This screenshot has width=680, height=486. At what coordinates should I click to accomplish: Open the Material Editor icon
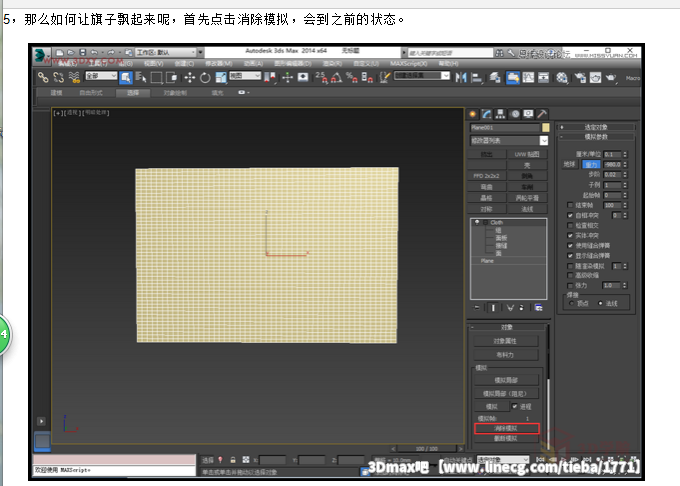click(x=562, y=78)
